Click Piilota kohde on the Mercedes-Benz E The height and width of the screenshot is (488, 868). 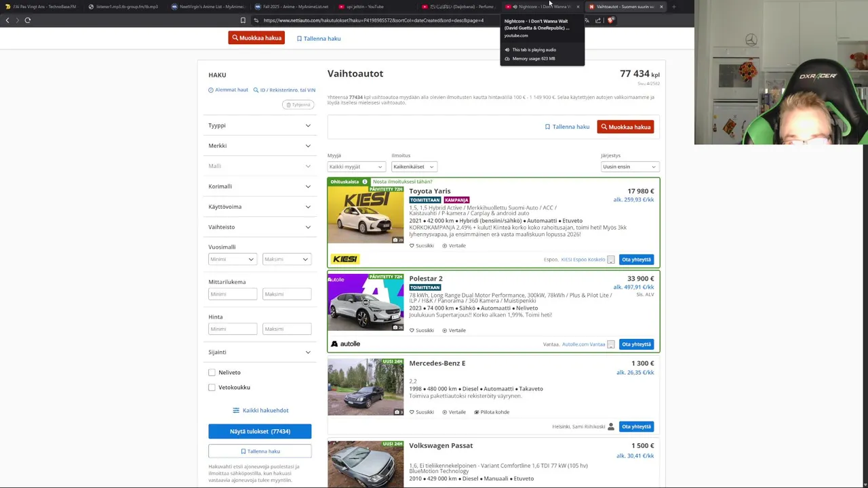pos(492,412)
